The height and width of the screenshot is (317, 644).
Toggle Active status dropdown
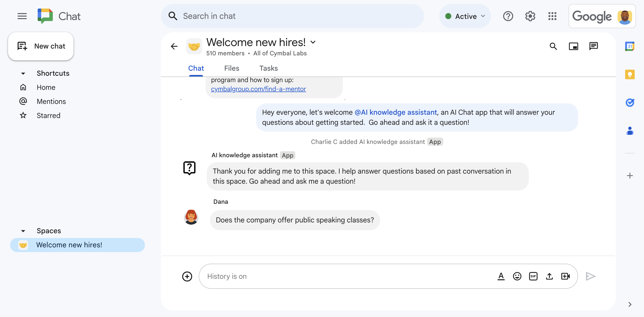[483, 16]
